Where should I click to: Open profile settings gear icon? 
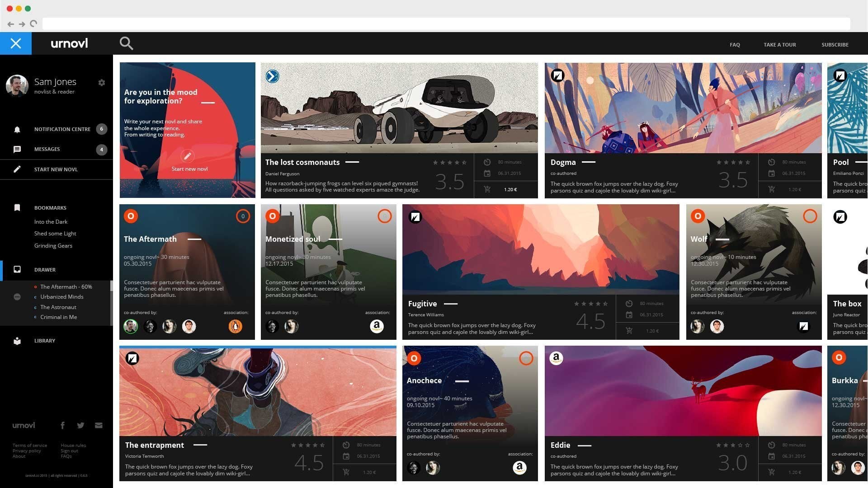tap(102, 83)
